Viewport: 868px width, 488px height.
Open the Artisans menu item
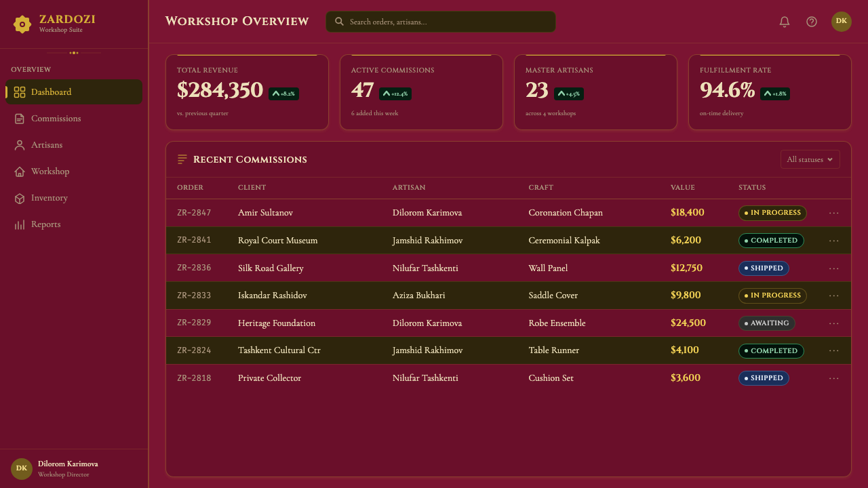point(74,145)
